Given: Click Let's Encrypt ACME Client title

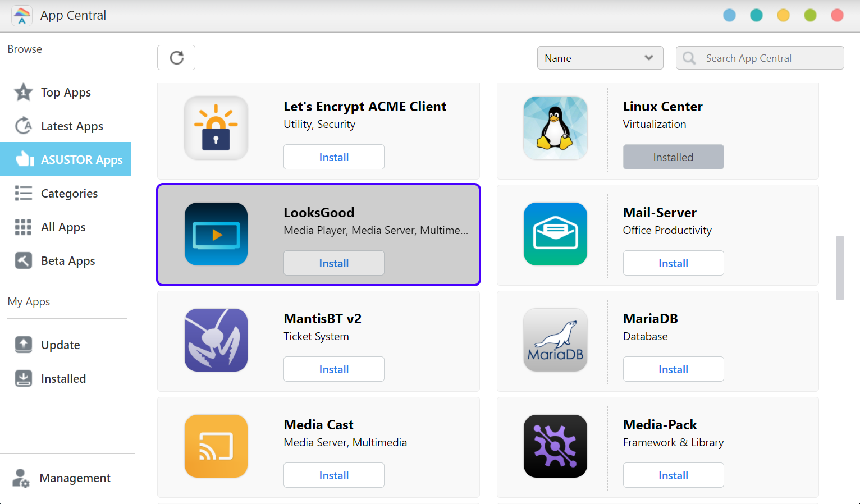Looking at the screenshot, I should click(x=365, y=107).
